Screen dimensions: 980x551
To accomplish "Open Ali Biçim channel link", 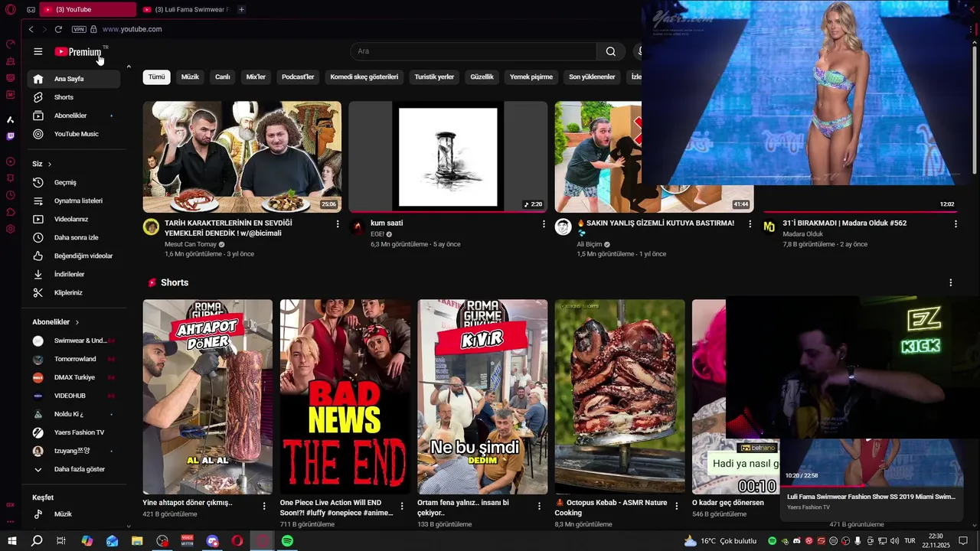I will [590, 244].
